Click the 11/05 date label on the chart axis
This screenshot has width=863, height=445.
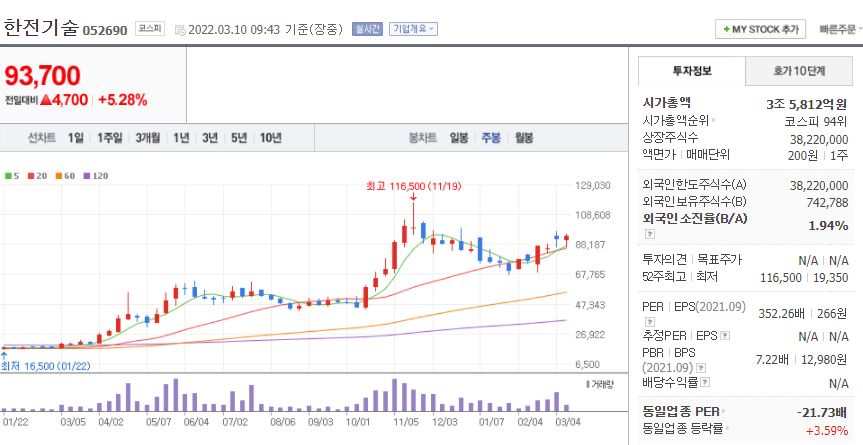pos(406,422)
